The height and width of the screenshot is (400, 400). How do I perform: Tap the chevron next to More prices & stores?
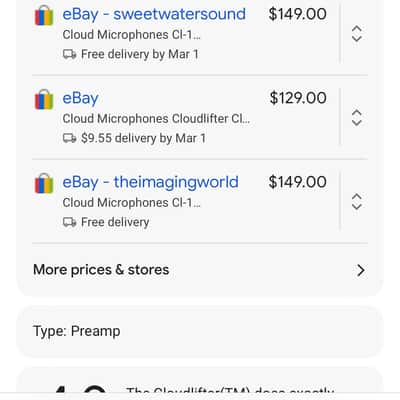pos(361,270)
